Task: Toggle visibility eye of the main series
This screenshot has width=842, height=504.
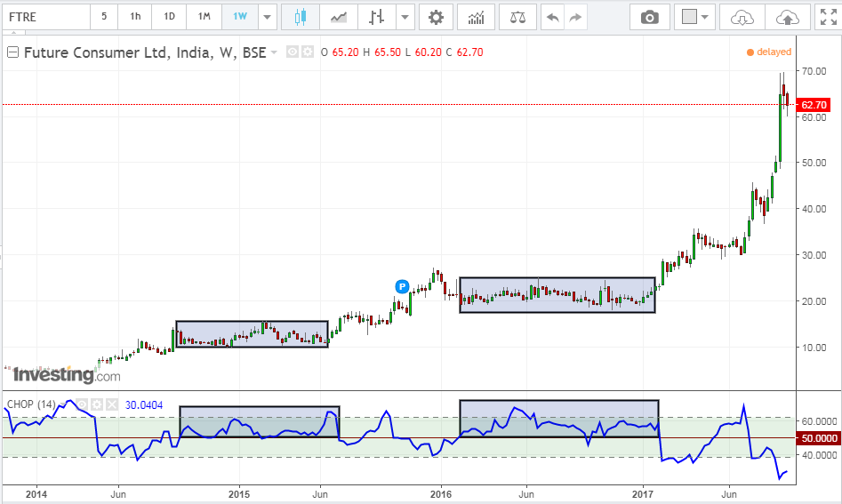Action: (x=293, y=52)
